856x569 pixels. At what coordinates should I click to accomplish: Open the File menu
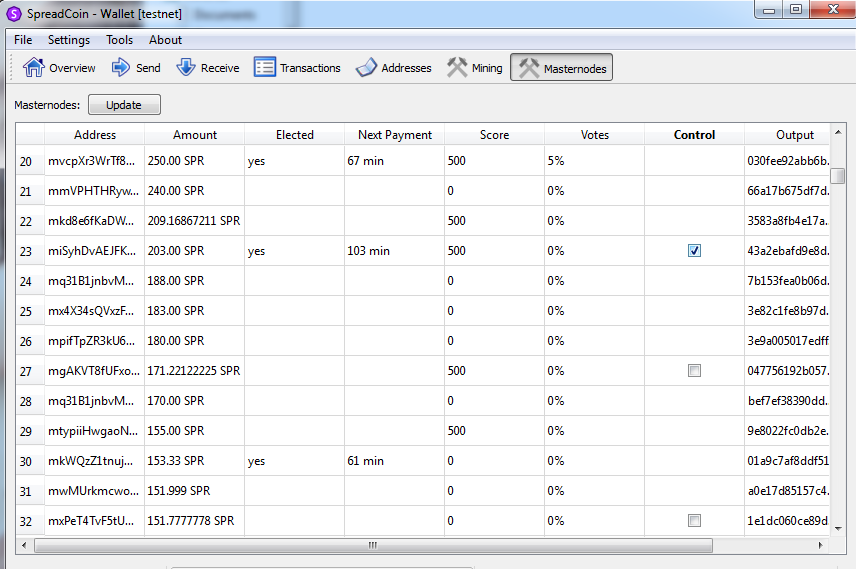click(x=23, y=40)
